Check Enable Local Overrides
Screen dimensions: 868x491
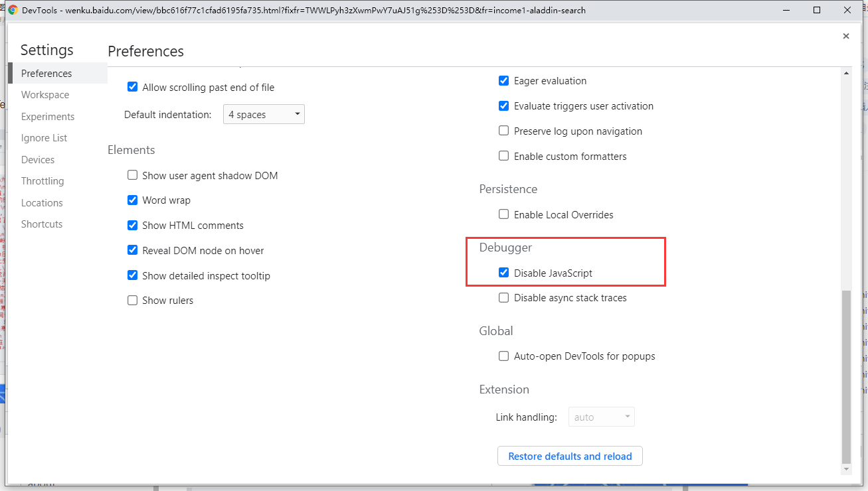[x=504, y=214]
